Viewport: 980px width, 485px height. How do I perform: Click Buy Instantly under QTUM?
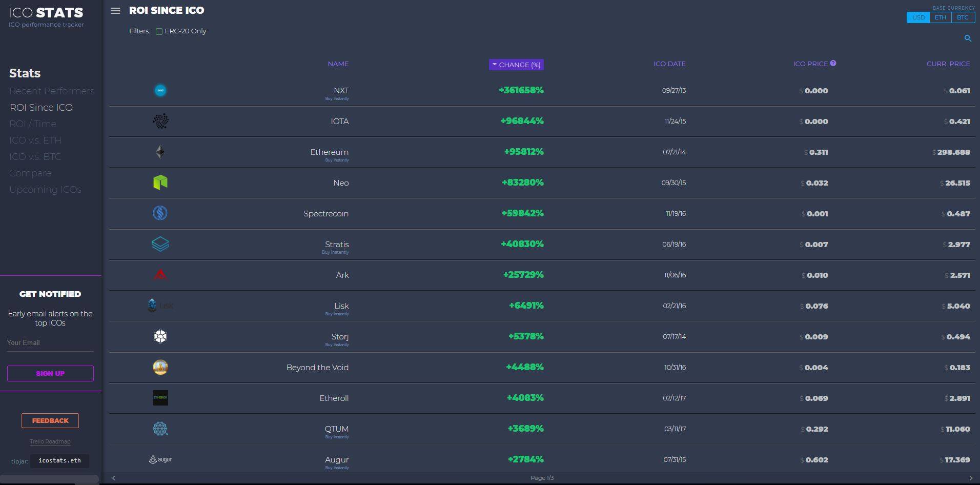click(337, 437)
